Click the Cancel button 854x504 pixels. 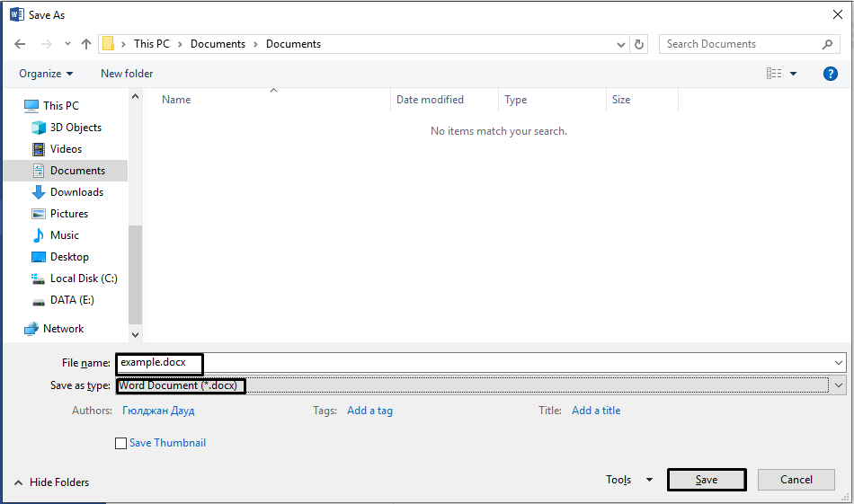pos(796,480)
